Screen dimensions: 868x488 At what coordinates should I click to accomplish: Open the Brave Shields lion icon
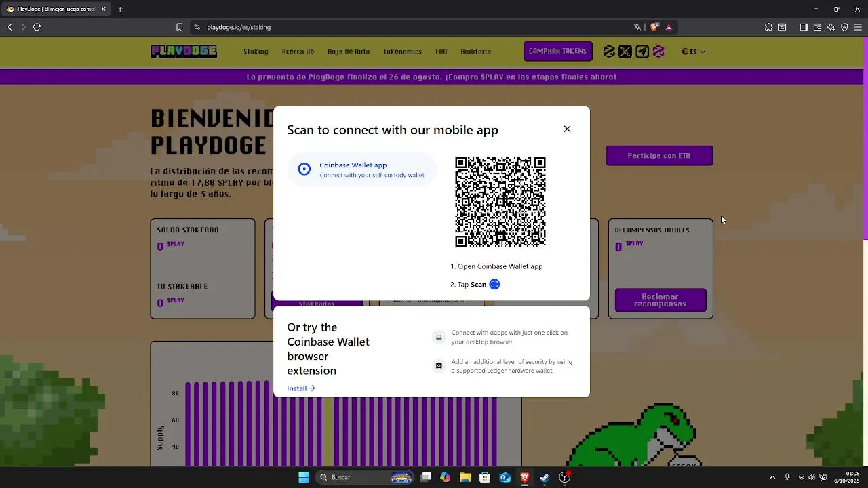(x=654, y=27)
